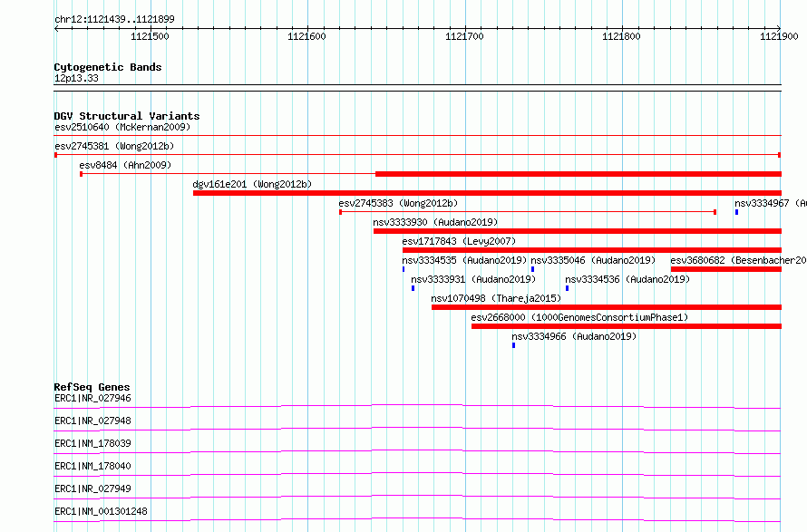Viewport: 807px width, 532px height.
Task: Click blue marker under nsv3334966
Action: click(513, 345)
